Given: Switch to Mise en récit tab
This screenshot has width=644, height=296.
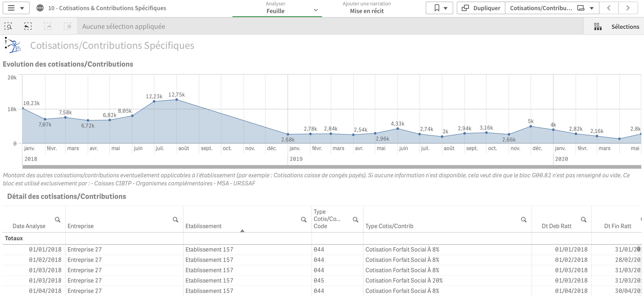Looking at the screenshot, I should (367, 8).
